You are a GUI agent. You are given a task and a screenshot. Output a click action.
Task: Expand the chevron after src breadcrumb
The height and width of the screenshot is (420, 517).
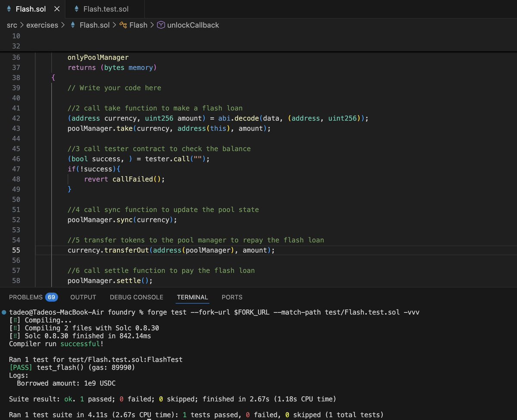21,25
